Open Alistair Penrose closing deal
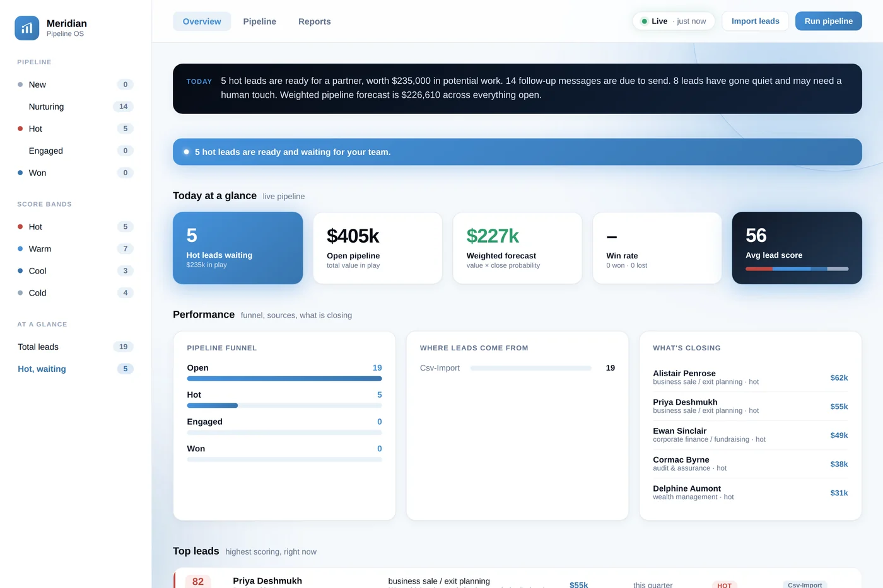883x588 pixels. tap(751, 378)
